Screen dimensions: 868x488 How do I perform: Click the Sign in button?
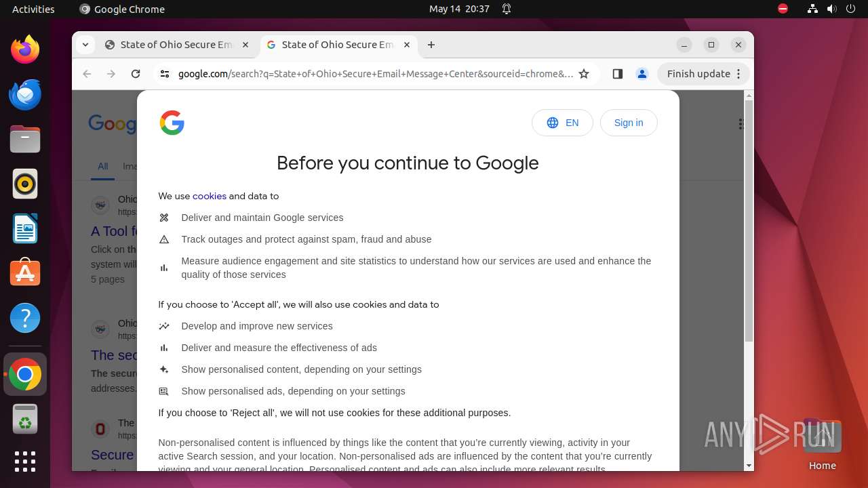(x=629, y=123)
